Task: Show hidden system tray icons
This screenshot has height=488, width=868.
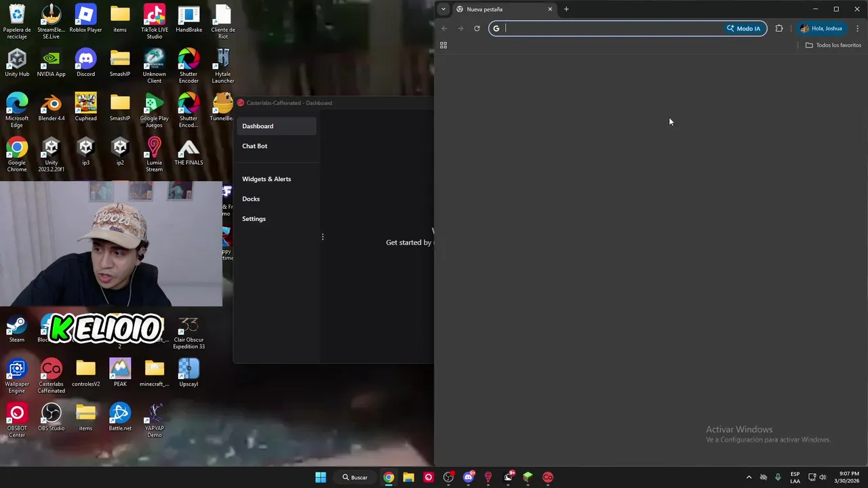Action: 749,477
